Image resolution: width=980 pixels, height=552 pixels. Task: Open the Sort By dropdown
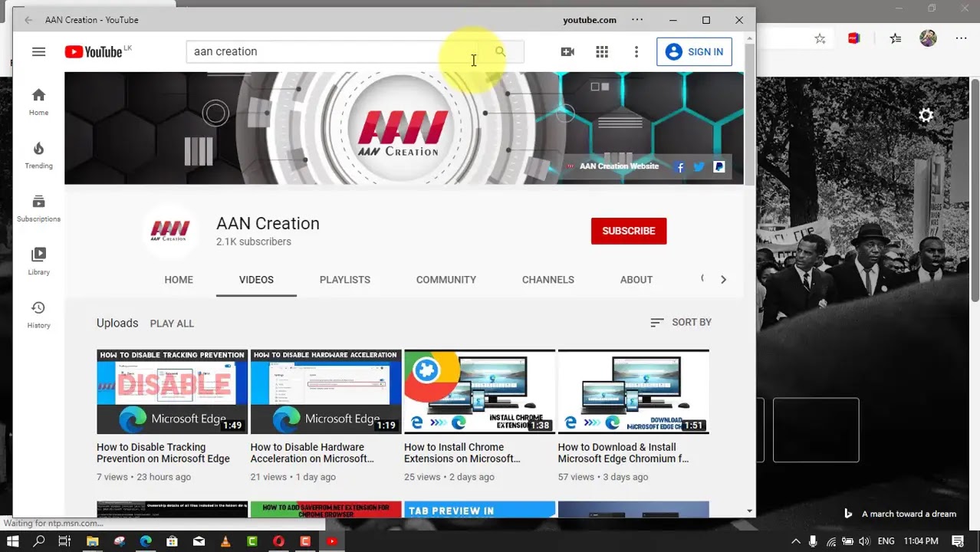[681, 323]
